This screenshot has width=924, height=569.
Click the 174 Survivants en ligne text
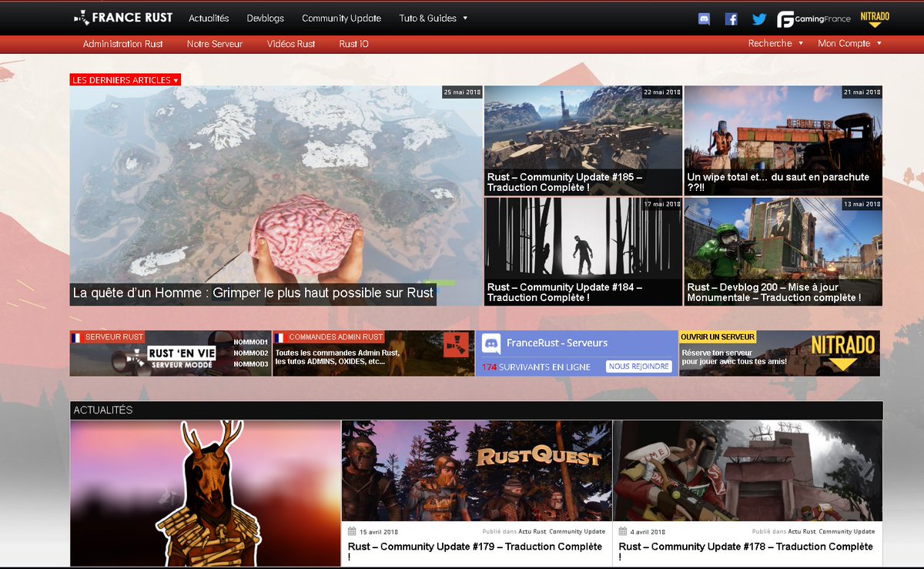point(536,367)
